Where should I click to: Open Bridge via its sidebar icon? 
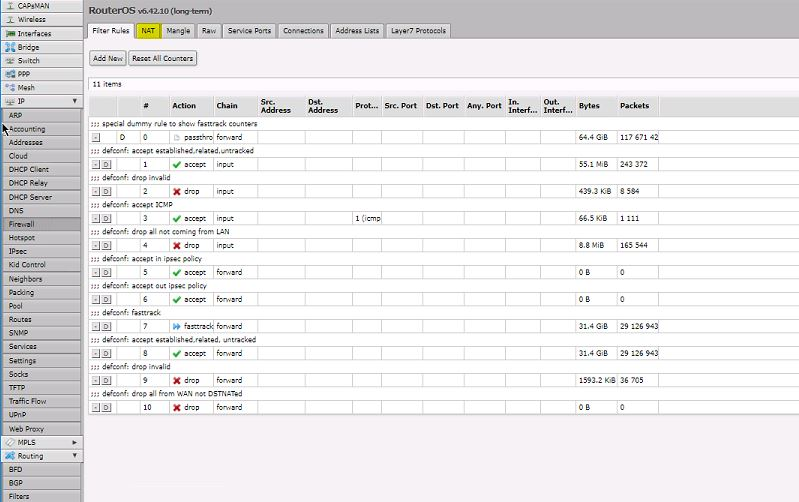point(10,47)
